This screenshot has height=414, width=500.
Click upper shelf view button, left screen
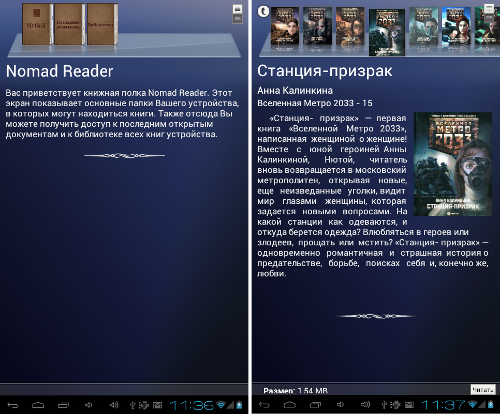coord(237,9)
